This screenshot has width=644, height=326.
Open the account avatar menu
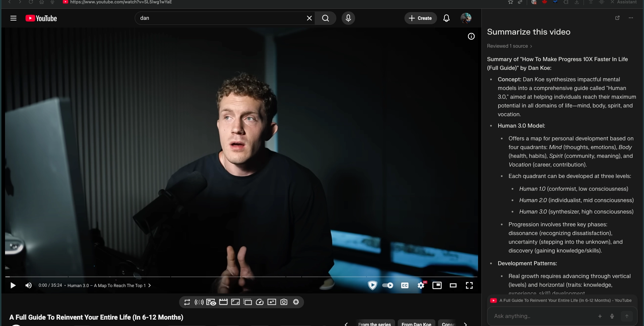tap(466, 18)
